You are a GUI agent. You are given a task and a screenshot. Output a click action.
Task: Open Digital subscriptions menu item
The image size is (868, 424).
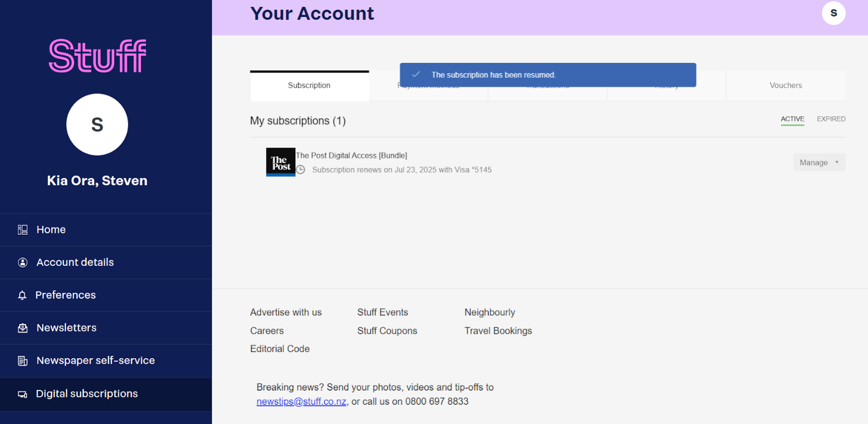coord(106,394)
